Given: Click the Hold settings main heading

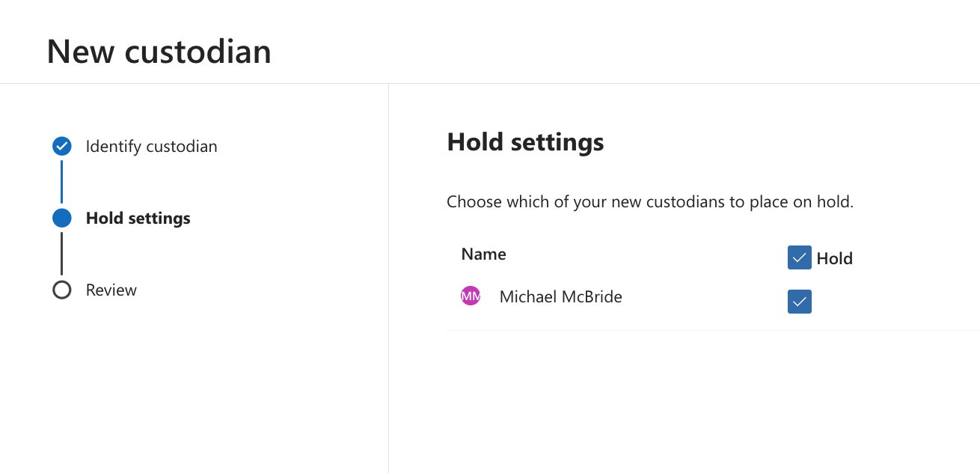Looking at the screenshot, I should [525, 141].
